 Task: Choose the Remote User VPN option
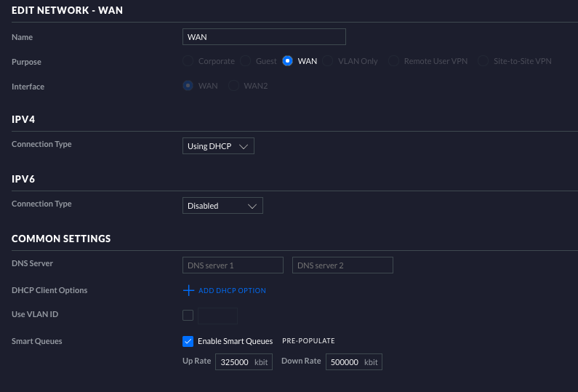(x=393, y=61)
